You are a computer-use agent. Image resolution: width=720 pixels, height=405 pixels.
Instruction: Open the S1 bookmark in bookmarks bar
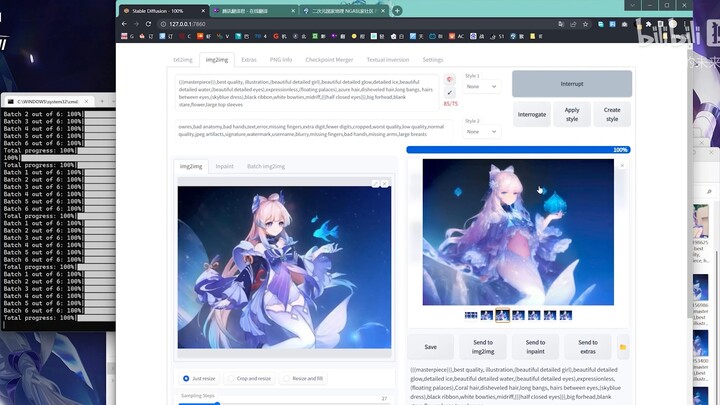[x=496, y=36]
